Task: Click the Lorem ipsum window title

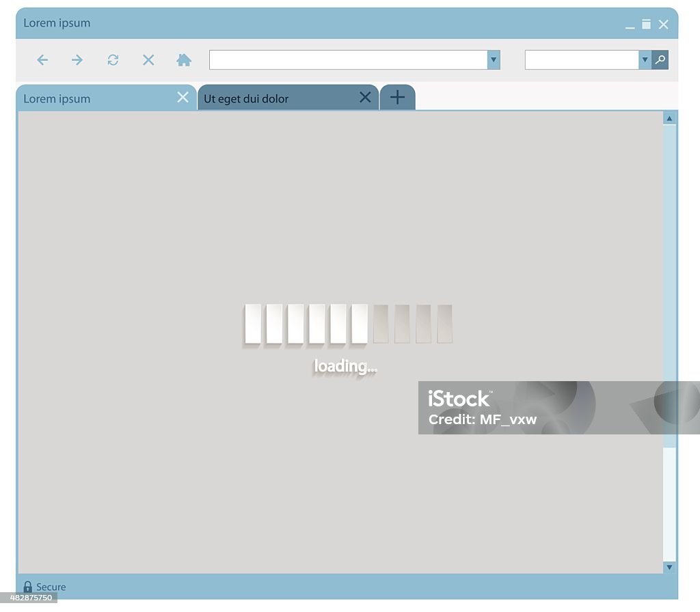Action: [57, 23]
